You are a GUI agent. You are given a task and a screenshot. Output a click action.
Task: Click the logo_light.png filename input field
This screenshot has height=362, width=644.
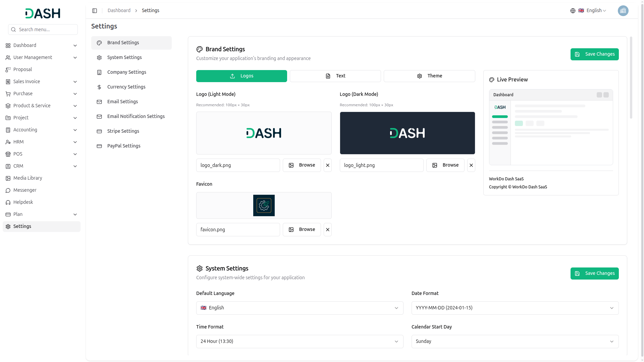coord(381,165)
